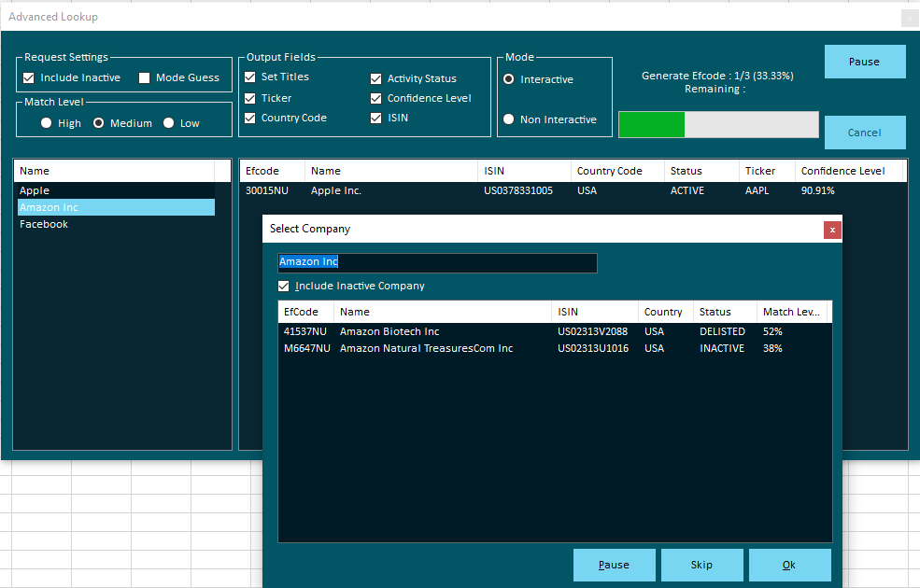The height and width of the screenshot is (588, 920).
Task: Select the Amazon Biotech Inc row
Action: point(389,331)
